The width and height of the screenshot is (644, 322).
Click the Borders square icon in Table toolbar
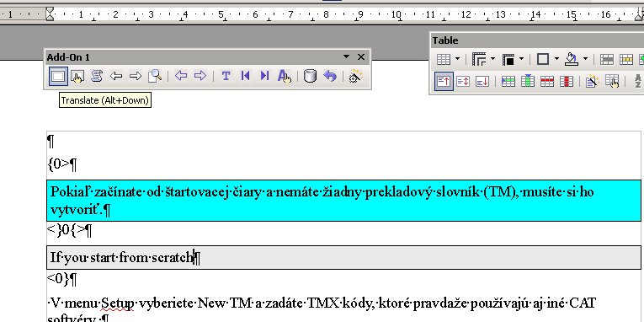pyautogui.click(x=543, y=60)
